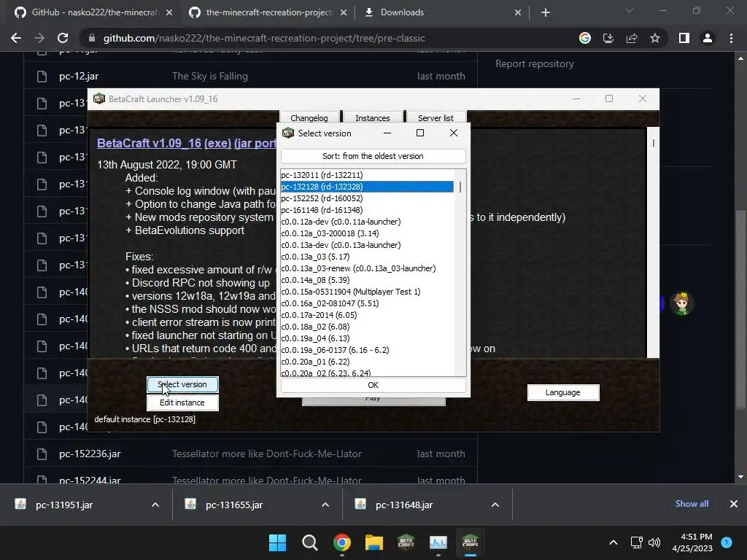Expand pc-131951.jar download options chevron
Image resolution: width=747 pixels, height=560 pixels.
pos(155,505)
